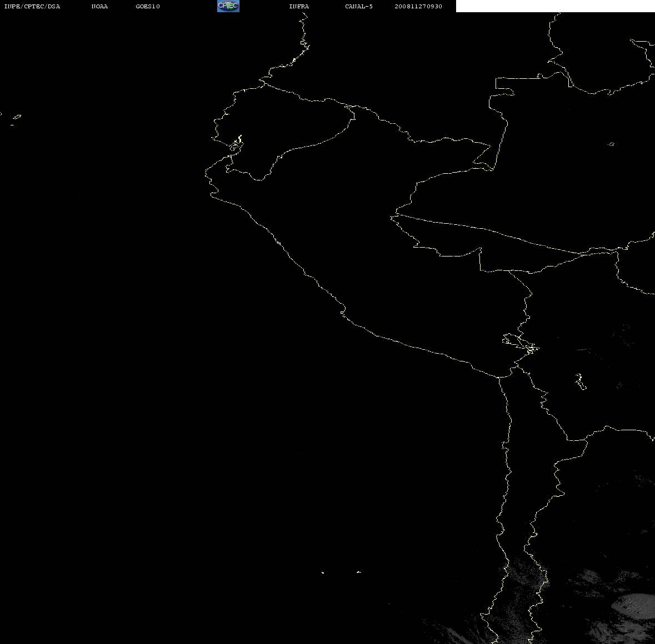Click the CPTEC logo in header
The image size is (655, 644).
[228, 6]
